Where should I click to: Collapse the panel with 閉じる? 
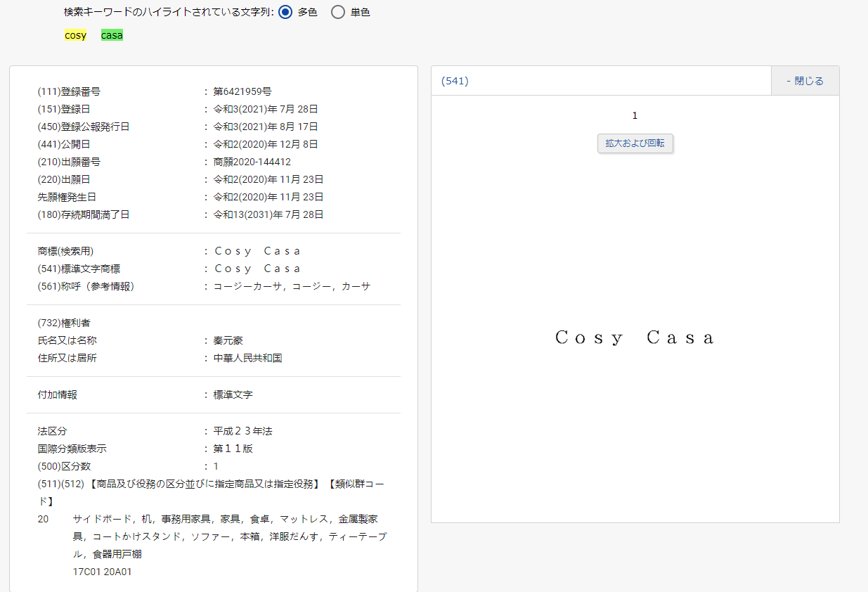pos(805,81)
